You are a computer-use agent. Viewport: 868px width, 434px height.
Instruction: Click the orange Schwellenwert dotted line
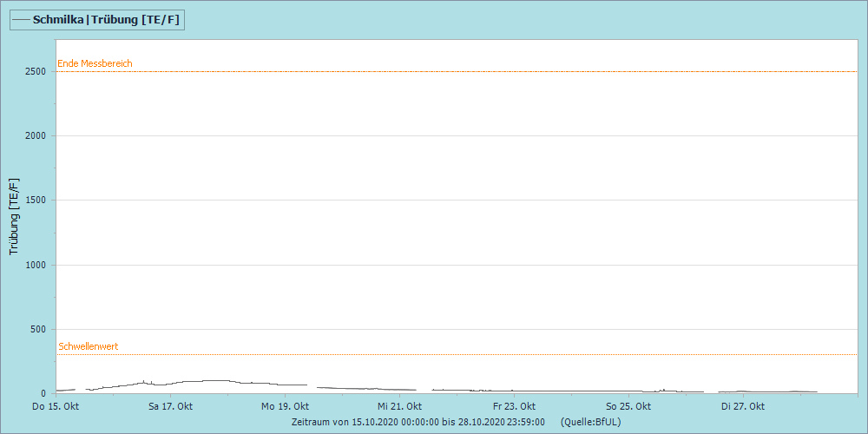pyautogui.click(x=457, y=354)
